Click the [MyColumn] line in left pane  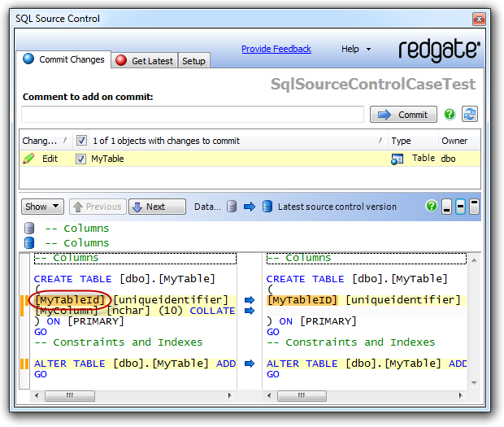coord(135,311)
